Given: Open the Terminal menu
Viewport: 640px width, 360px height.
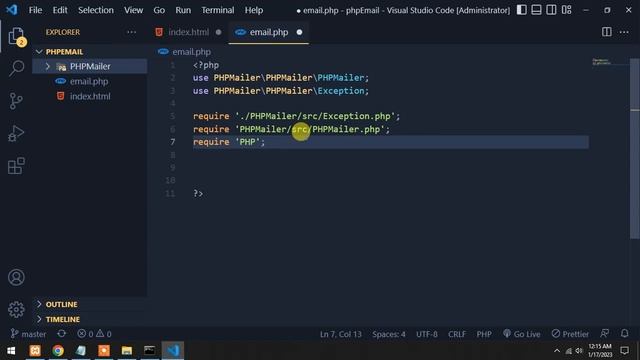Looking at the screenshot, I should [x=218, y=10].
